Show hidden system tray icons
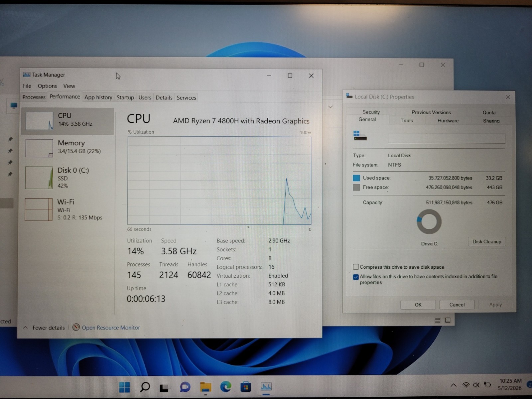 [x=453, y=385]
